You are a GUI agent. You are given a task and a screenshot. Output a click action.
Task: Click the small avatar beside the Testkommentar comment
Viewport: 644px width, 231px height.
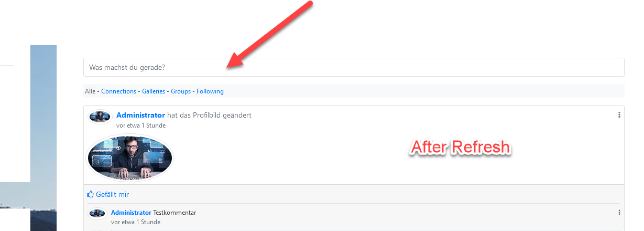pyautogui.click(x=98, y=213)
